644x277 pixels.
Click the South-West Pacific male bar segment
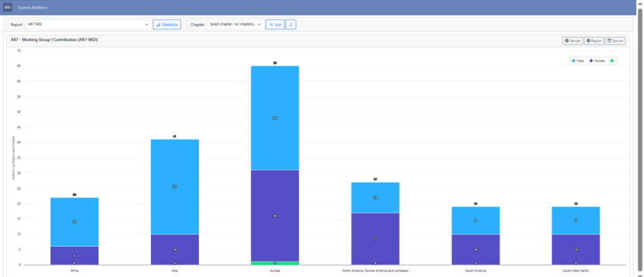click(575, 220)
